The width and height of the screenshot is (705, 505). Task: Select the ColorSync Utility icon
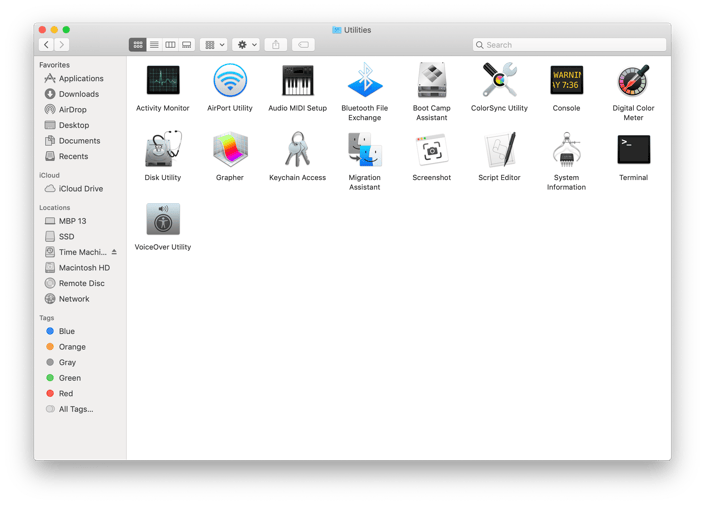click(499, 80)
